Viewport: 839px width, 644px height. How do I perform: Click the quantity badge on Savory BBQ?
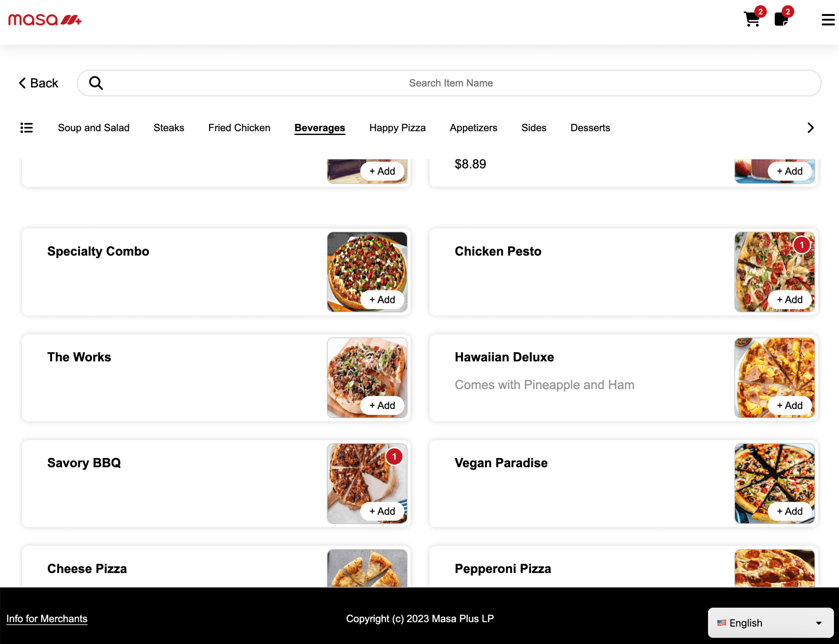[x=394, y=456]
